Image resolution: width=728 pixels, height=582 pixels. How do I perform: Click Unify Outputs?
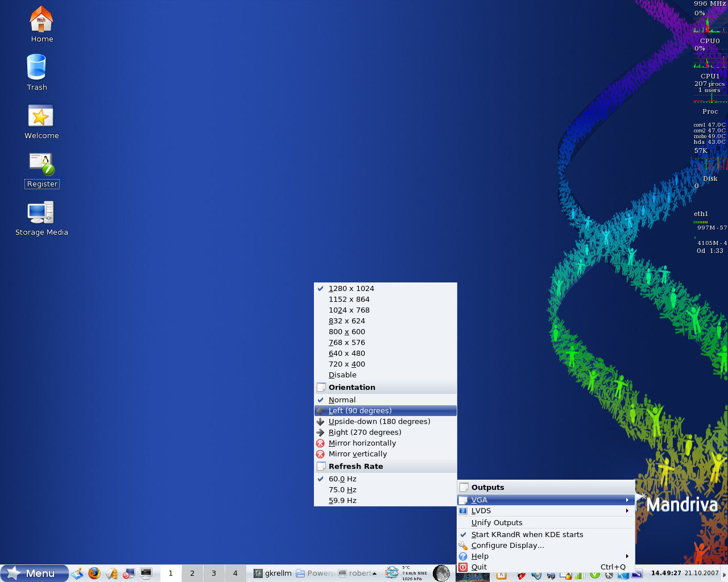pyautogui.click(x=546, y=523)
